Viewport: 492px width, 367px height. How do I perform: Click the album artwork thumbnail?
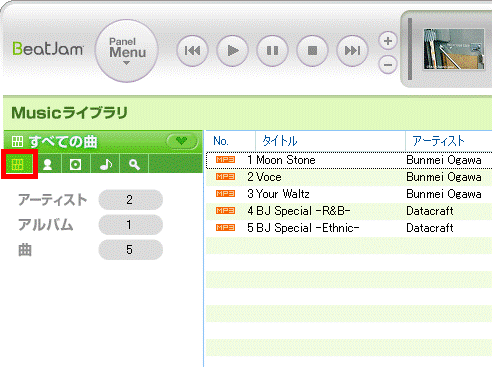point(454,49)
